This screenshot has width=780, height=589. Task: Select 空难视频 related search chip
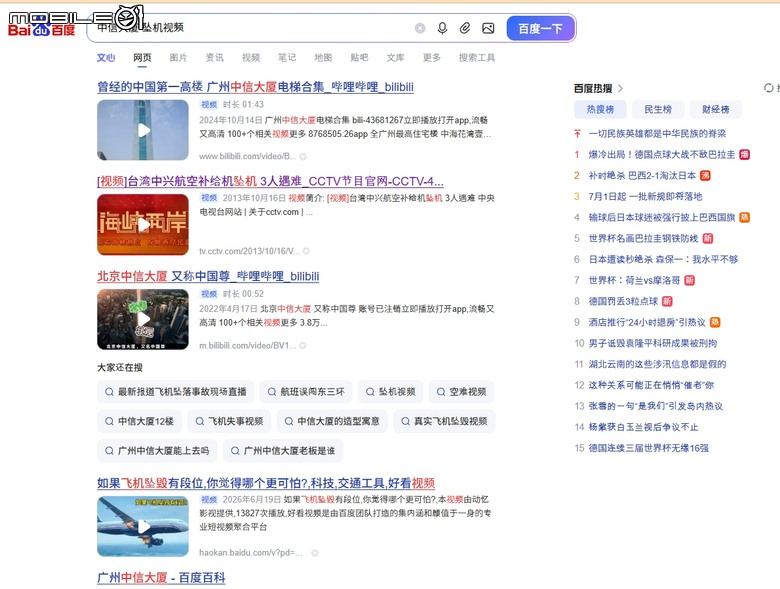(x=462, y=392)
